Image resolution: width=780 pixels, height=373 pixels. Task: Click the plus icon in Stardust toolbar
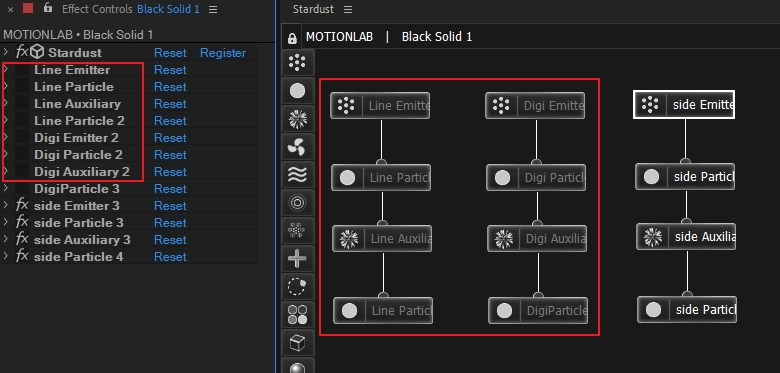pyautogui.click(x=297, y=259)
